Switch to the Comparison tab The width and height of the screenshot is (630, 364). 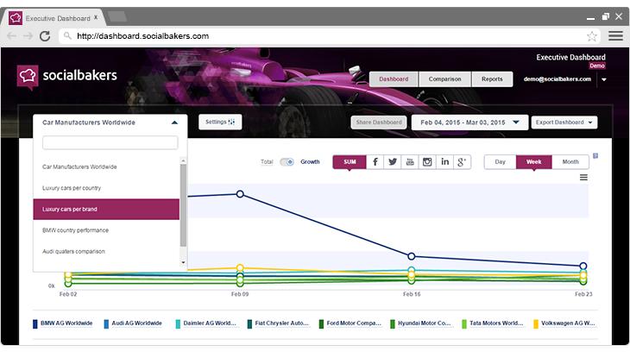[x=444, y=79]
